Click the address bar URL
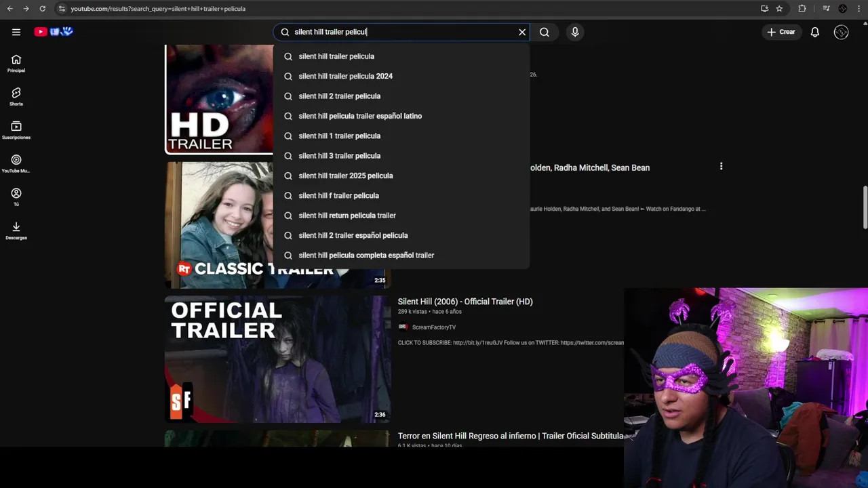Screen dimensions: 868x488 [x=158, y=9]
